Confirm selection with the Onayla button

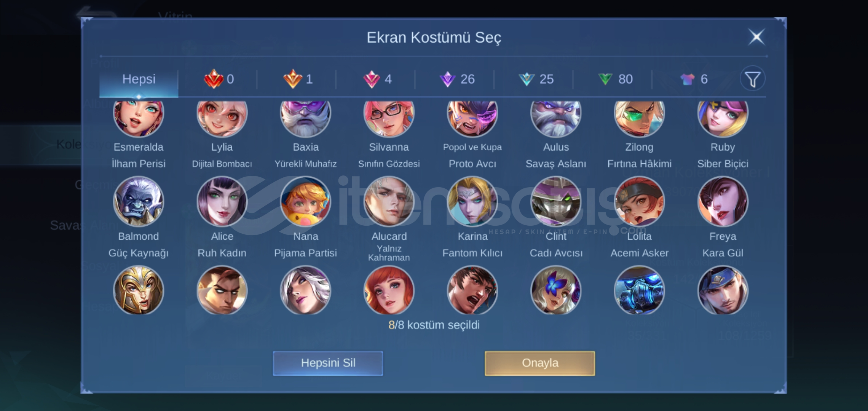pos(540,363)
